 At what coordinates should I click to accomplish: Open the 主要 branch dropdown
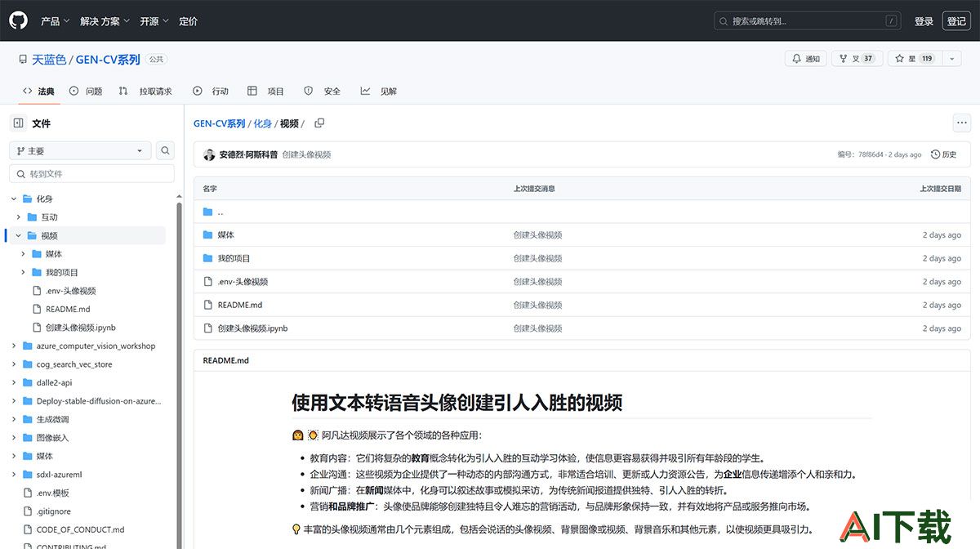[x=80, y=150]
